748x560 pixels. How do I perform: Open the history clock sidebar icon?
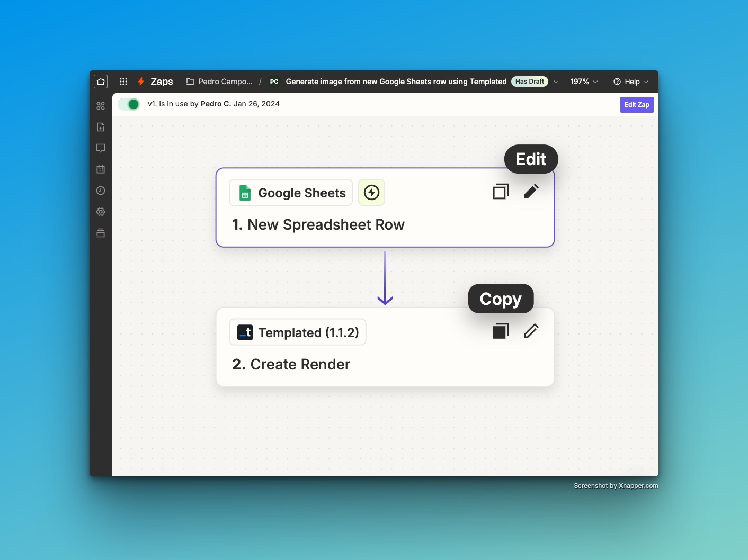pyautogui.click(x=101, y=191)
